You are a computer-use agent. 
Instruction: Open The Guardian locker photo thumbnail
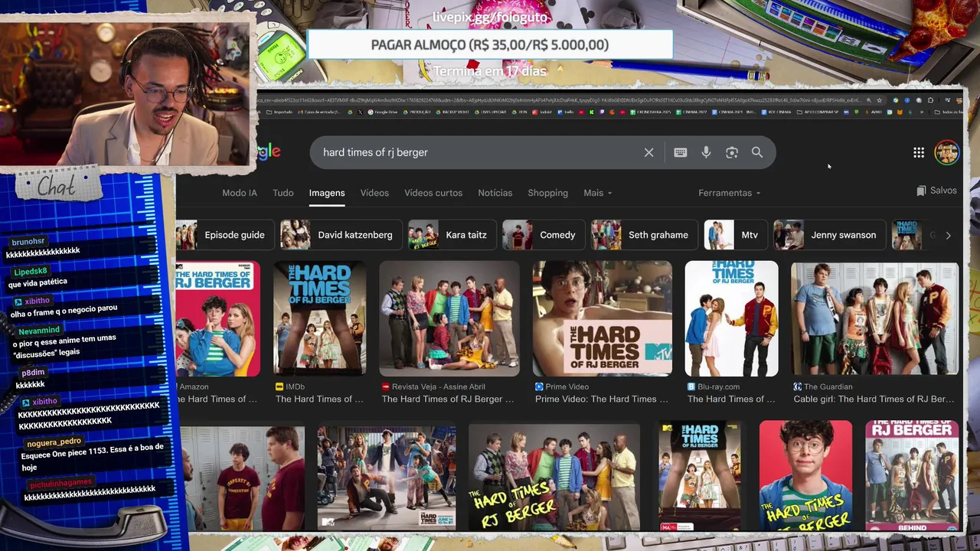[874, 319]
